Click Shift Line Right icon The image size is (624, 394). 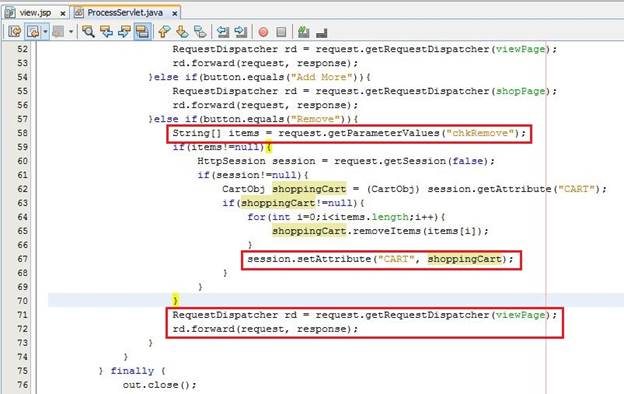coord(241,31)
